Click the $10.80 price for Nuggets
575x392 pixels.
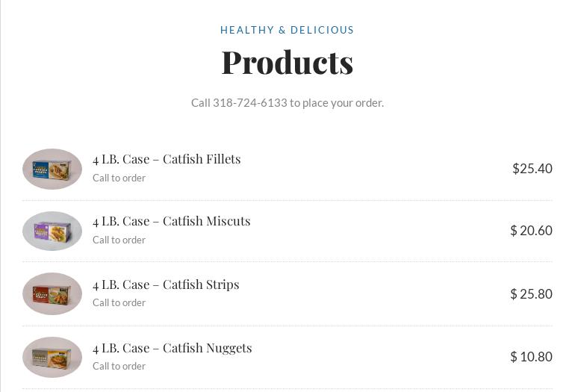click(531, 357)
